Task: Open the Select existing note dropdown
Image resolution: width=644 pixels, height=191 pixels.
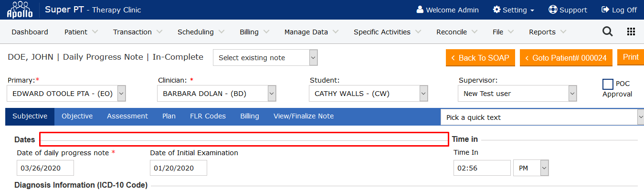Action: point(265,58)
